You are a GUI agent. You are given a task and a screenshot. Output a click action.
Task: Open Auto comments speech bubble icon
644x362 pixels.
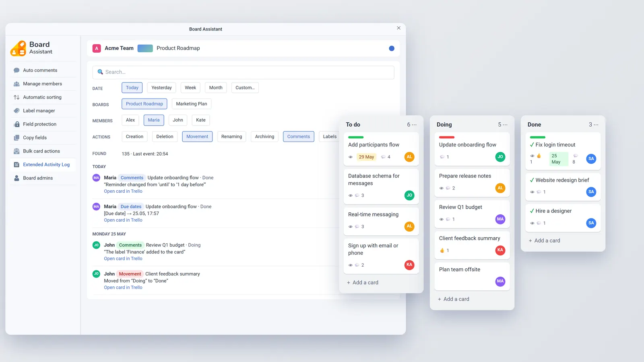[x=17, y=70]
